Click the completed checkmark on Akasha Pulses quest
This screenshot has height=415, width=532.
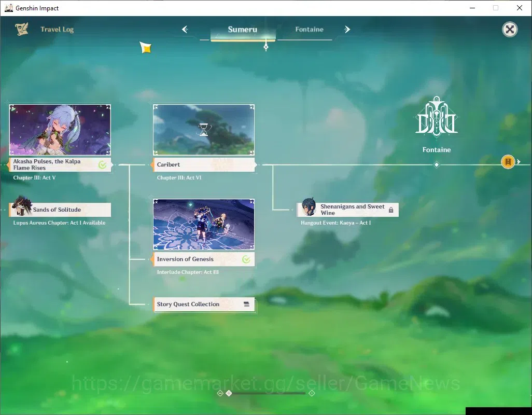(x=103, y=165)
